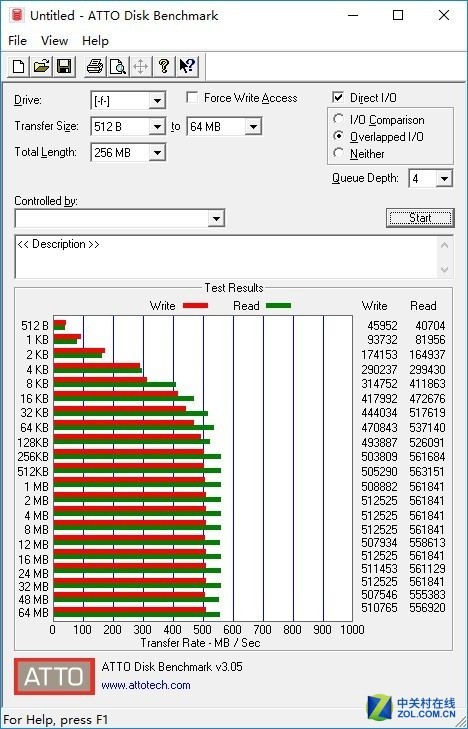Click the four-arrow move toolbar icon
Viewport: 468px width, 729px height.
pyautogui.click(x=140, y=66)
